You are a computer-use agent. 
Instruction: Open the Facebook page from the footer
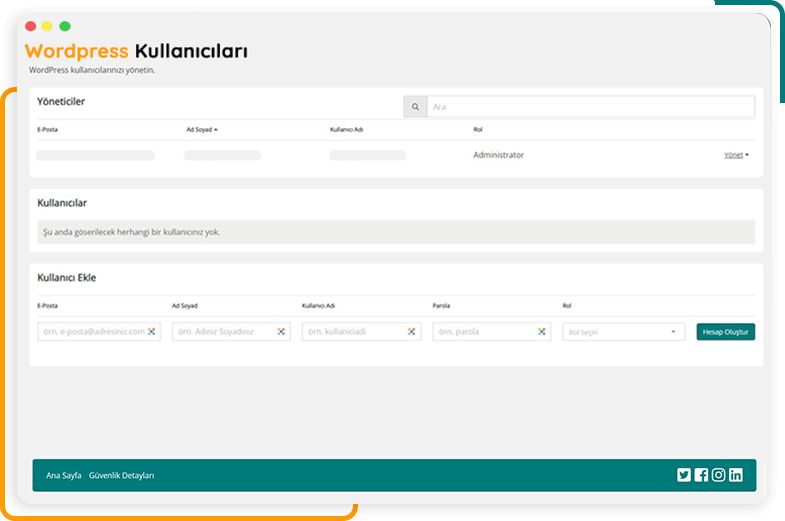coord(701,475)
